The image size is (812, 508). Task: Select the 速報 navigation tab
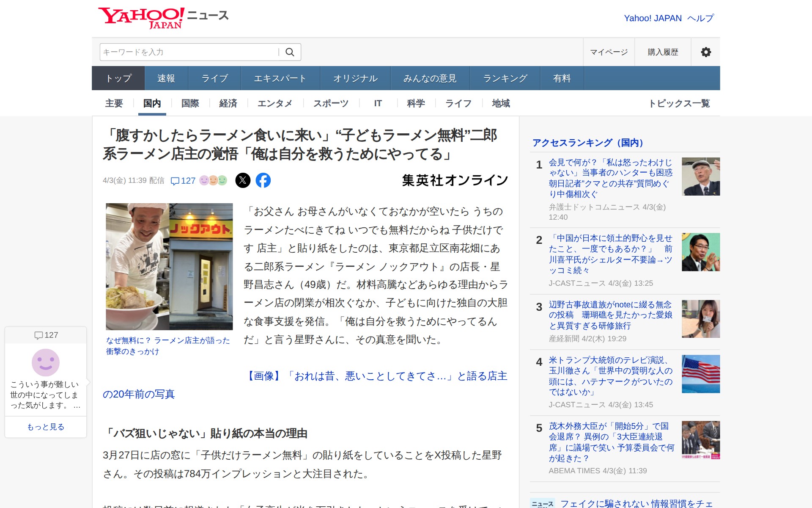coord(166,78)
